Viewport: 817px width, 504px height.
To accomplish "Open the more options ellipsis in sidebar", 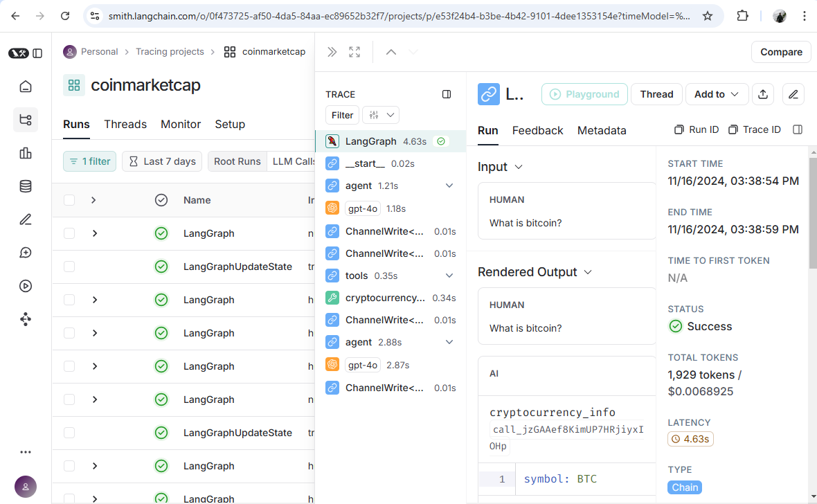I will pyautogui.click(x=26, y=452).
